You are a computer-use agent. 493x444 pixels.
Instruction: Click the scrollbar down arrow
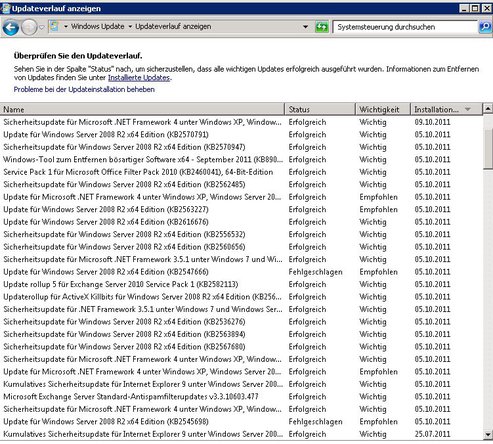[x=488, y=434]
